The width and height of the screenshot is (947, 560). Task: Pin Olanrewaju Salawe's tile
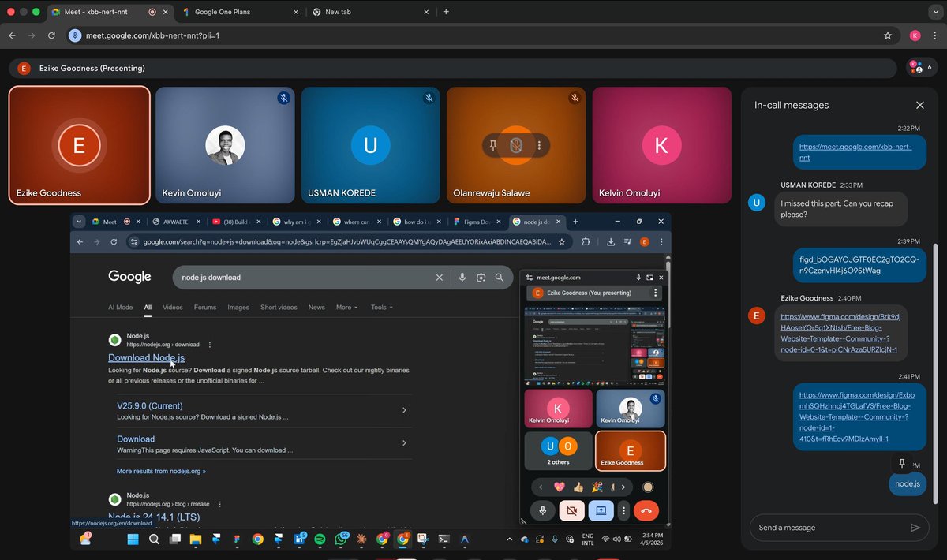pos(493,146)
